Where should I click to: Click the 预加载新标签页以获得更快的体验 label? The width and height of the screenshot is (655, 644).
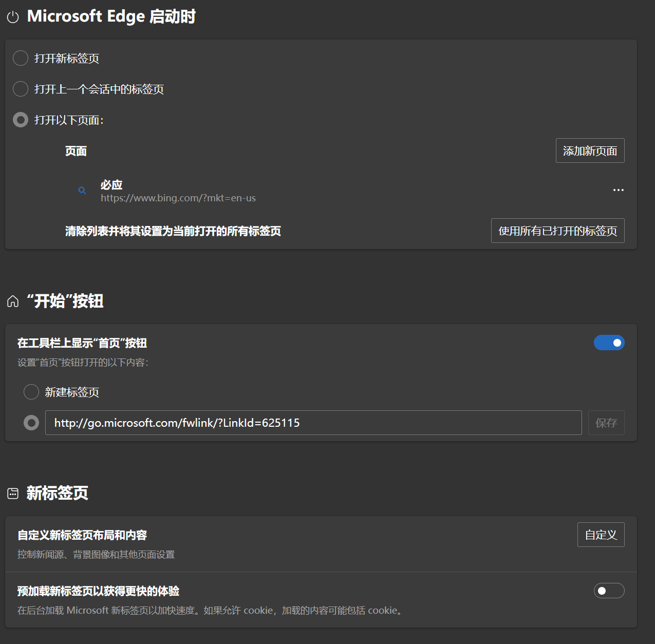pyautogui.click(x=98, y=591)
